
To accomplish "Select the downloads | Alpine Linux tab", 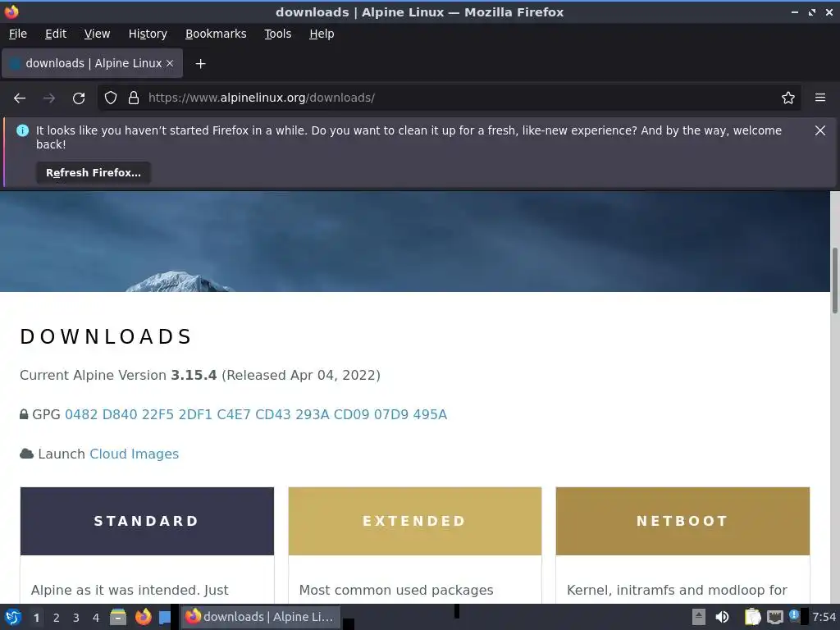I will (92, 63).
